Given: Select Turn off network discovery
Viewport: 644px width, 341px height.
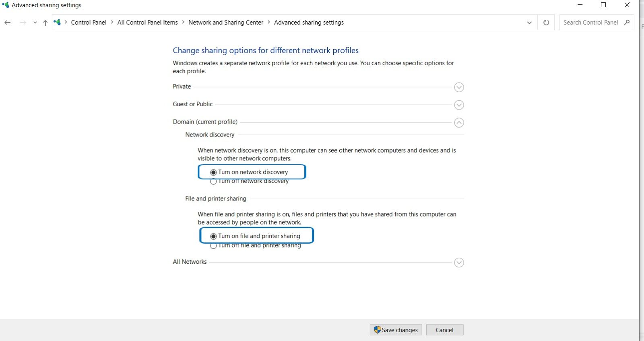Looking at the screenshot, I should pyautogui.click(x=213, y=182).
